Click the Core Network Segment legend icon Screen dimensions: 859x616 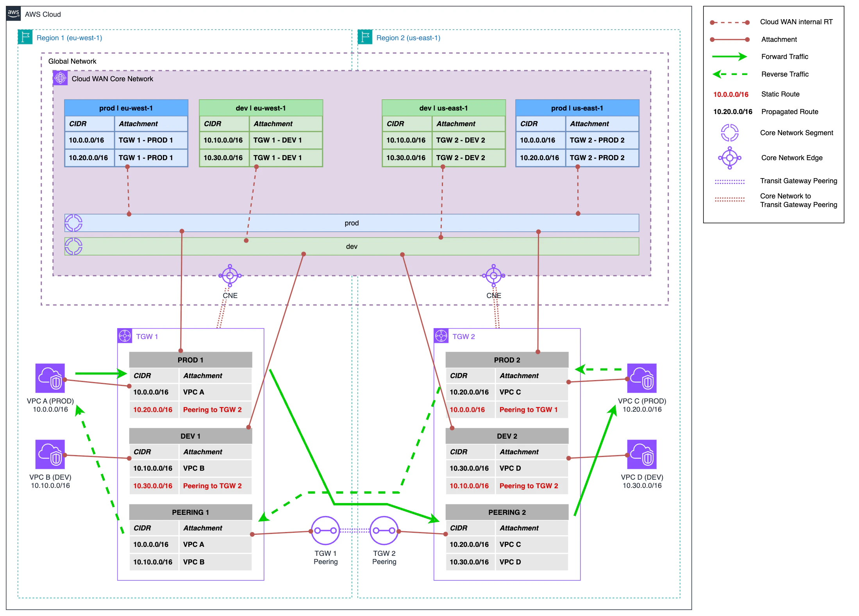(730, 133)
